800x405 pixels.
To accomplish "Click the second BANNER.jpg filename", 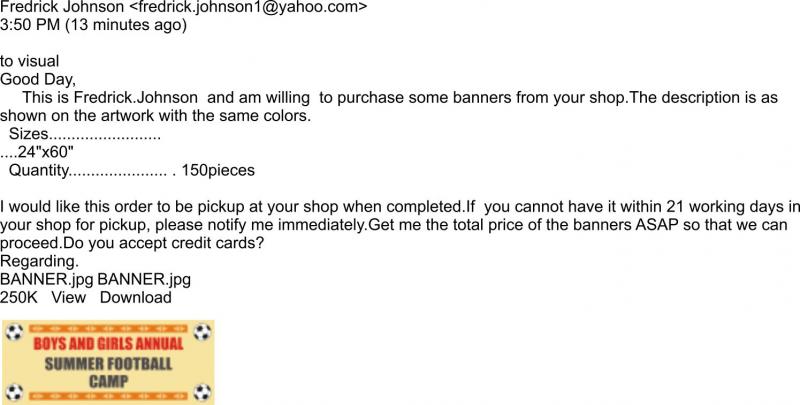I will [144, 280].
